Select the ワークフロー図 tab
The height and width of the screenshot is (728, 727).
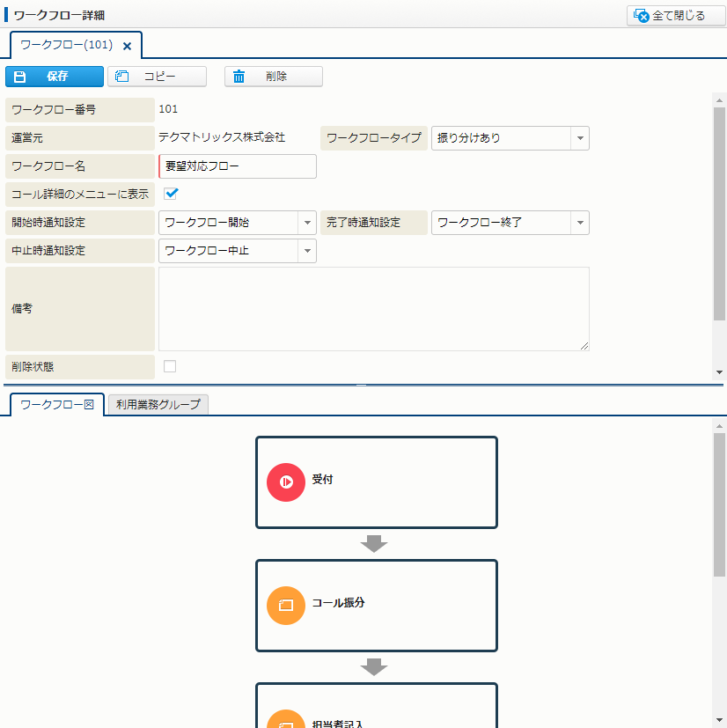click(57, 405)
